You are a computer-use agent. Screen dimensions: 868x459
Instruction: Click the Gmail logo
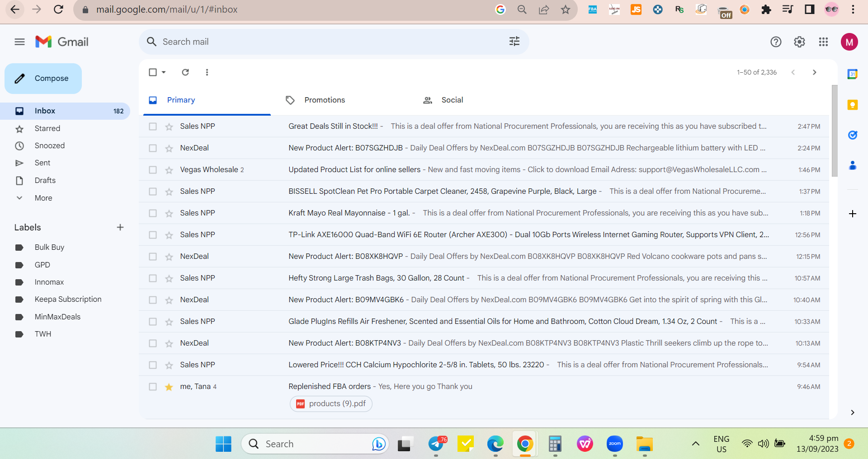tap(62, 42)
